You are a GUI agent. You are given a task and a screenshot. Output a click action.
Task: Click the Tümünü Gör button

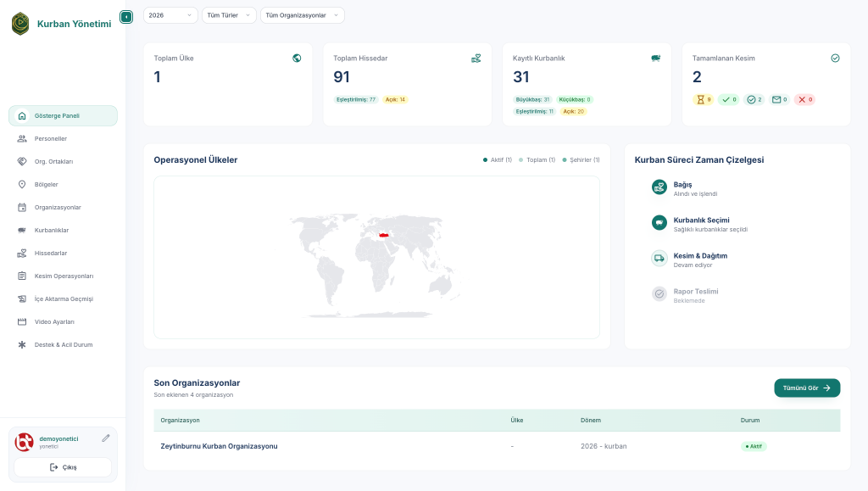[806, 388]
